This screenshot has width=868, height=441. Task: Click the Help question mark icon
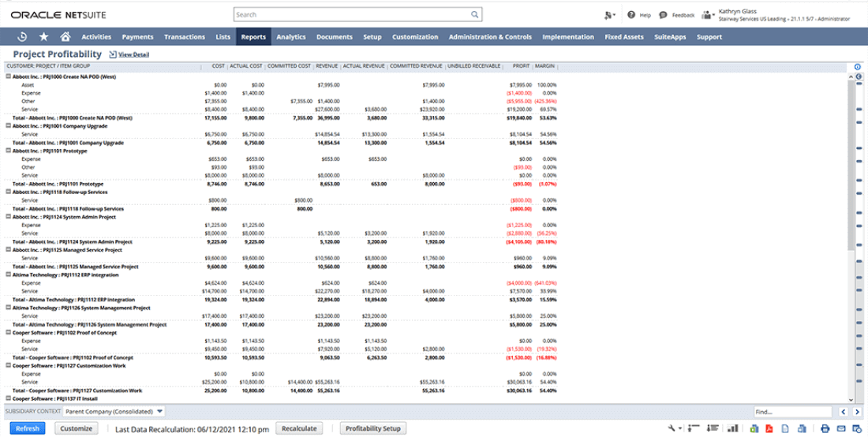pyautogui.click(x=631, y=15)
